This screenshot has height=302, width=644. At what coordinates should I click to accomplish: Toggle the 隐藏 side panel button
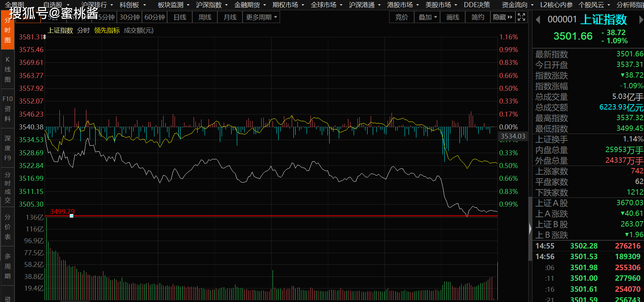tap(502, 17)
